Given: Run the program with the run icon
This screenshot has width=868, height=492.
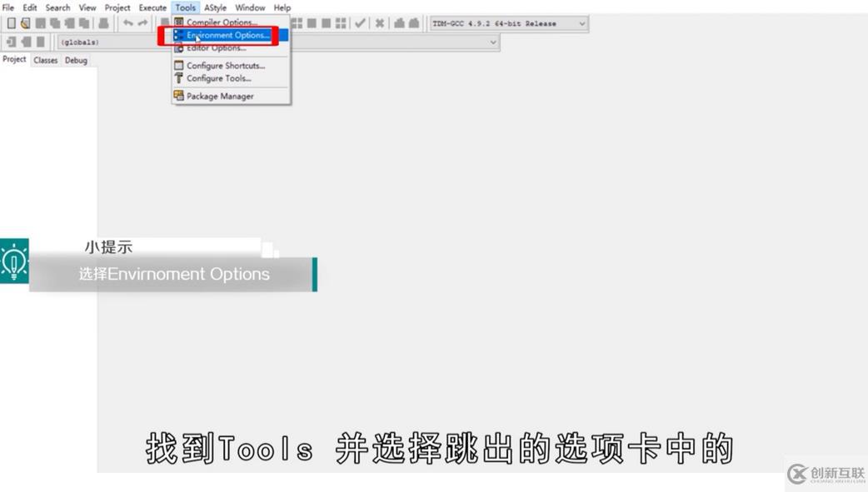Looking at the screenshot, I should [x=312, y=22].
